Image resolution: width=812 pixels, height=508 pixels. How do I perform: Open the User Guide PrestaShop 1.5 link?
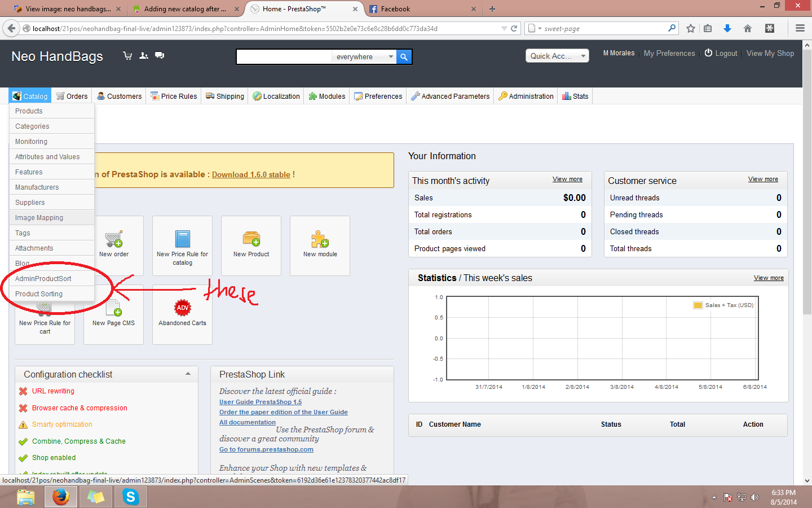pos(261,402)
